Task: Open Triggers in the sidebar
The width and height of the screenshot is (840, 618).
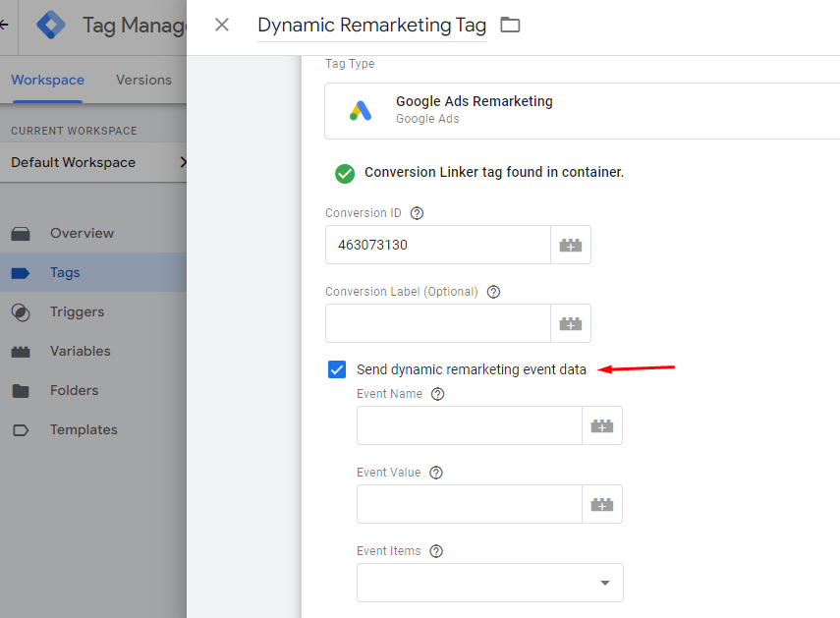Action: (x=93, y=311)
